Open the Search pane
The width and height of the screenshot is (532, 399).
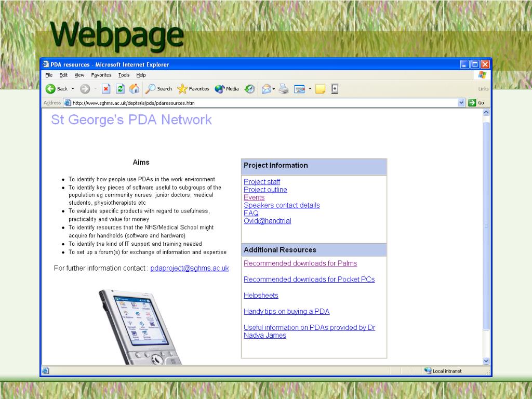(159, 89)
